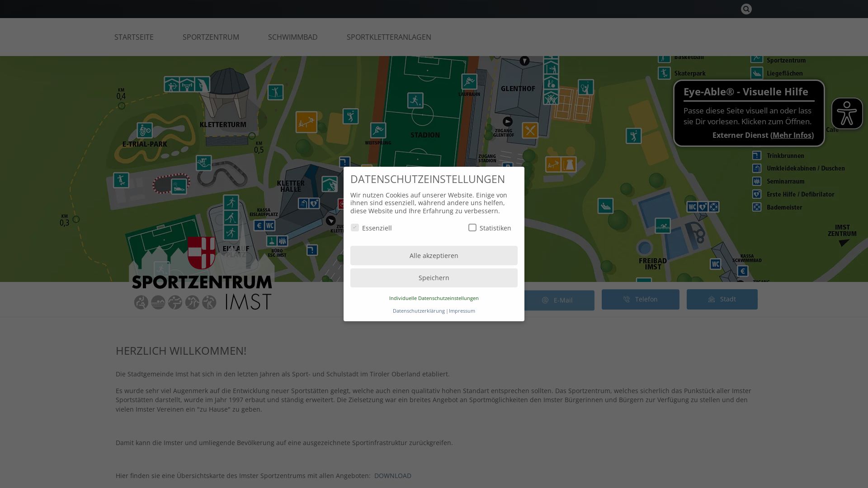Click the Speichern button
The image size is (868, 488).
[434, 278]
